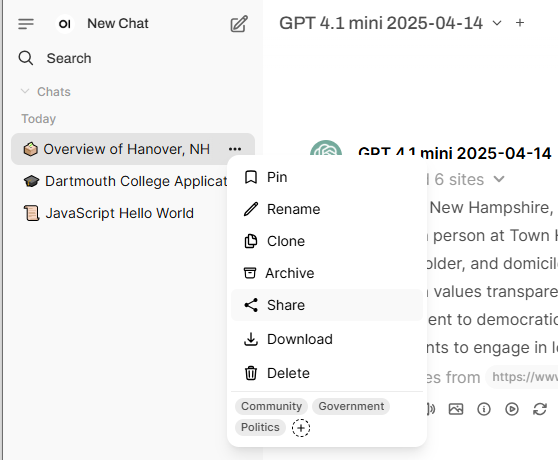Start a new chat with the edit icon
558x460 pixels.
(239, 24)
